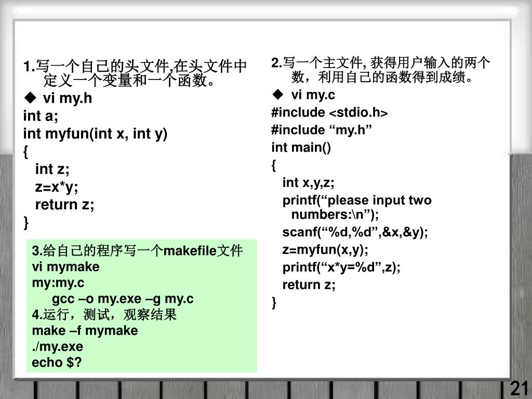Select the statement "z=x*y;"
Viewport: 532px width, 399px height.
(x=57, y=187)
